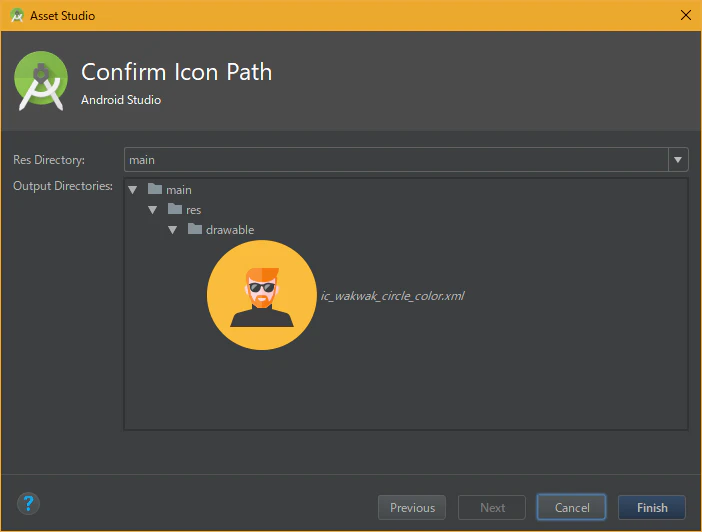
Task: Collapse the main tree node
Action: [133, 190]
